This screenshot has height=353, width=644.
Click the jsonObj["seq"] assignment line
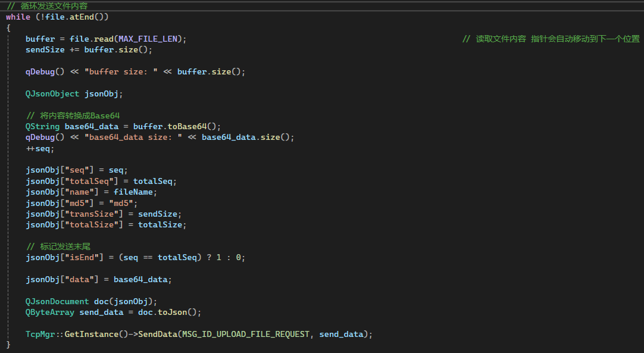click(x=77, y=170)
